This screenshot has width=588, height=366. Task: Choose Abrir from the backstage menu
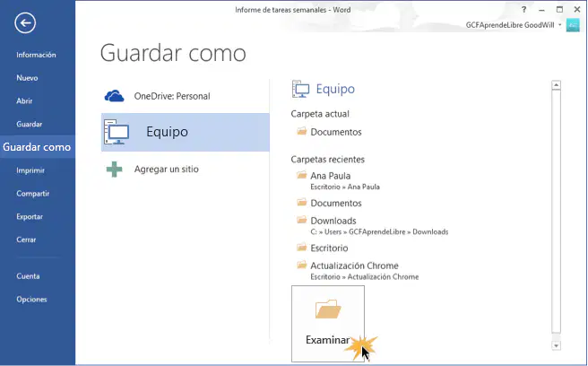point(24,101)
